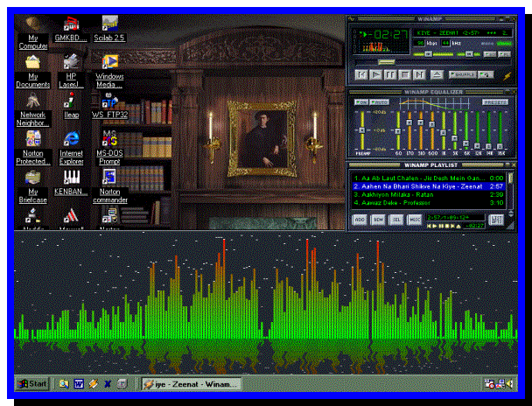Open playlist LIST OPTS menu button

tap(496, 220)
